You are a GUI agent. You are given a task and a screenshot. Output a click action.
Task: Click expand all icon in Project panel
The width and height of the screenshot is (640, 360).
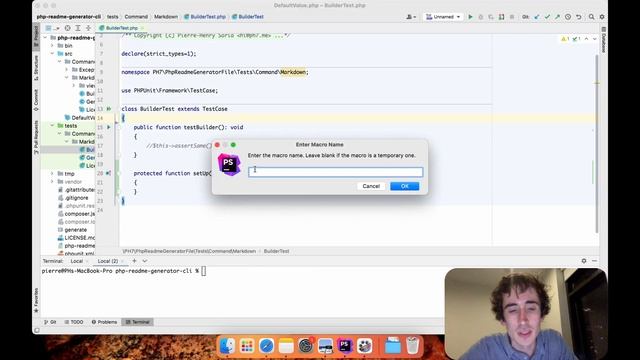78,28
